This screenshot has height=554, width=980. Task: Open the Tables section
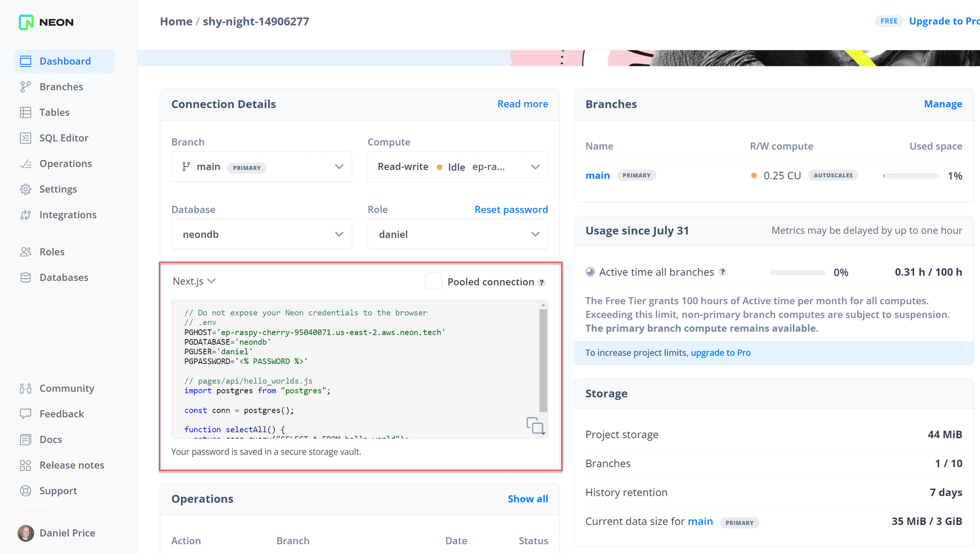pos(55,112)
